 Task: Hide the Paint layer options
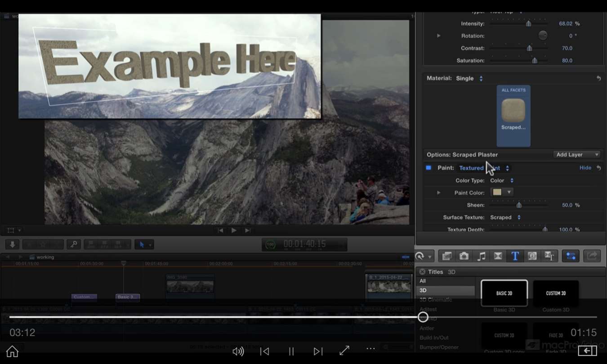click(x=585, y=168)
